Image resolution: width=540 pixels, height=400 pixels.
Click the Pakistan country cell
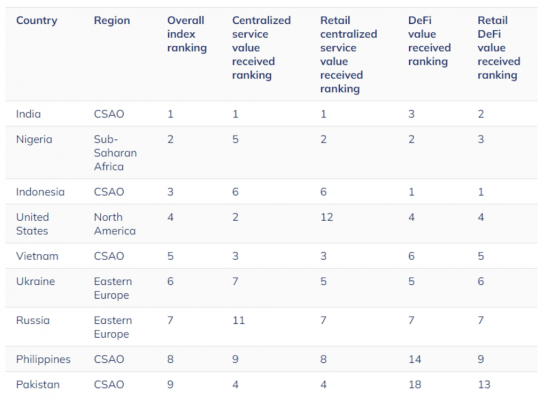tap(38, 384)
